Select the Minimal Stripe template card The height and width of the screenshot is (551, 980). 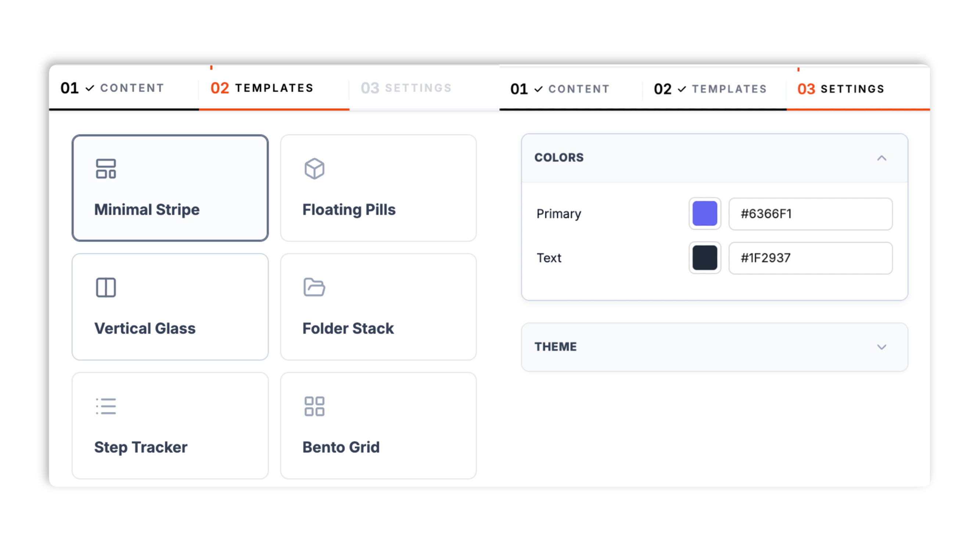coord(170,188)
